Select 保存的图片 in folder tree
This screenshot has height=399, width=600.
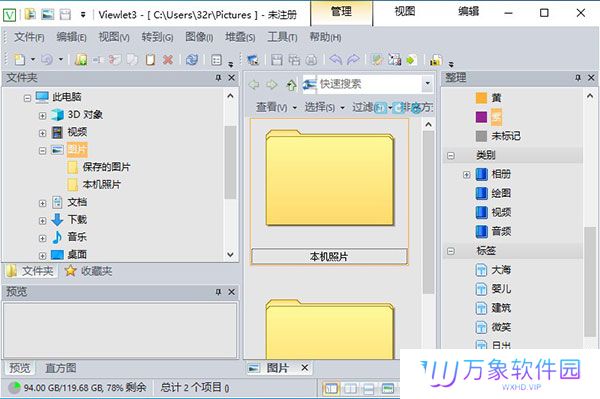pyautogui.click(x=99, y=167)
